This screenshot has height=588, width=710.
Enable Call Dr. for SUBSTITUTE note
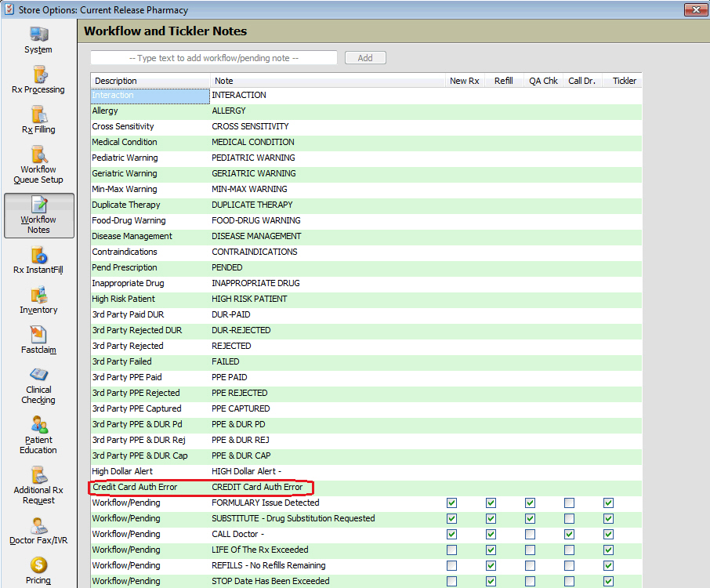(x=569, y=518)
